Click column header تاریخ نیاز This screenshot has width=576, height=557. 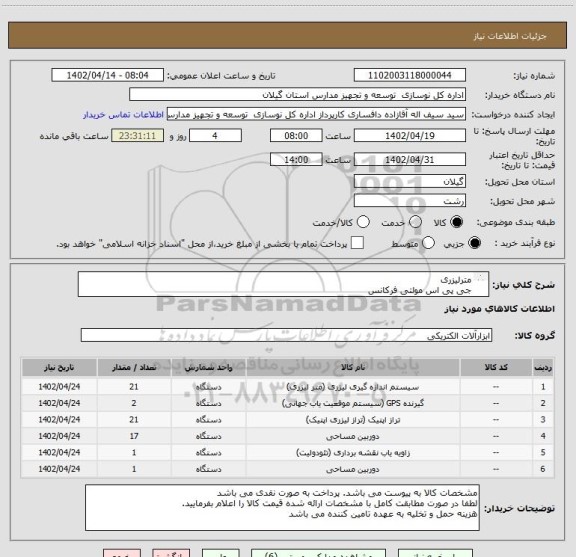pos(59,367)
